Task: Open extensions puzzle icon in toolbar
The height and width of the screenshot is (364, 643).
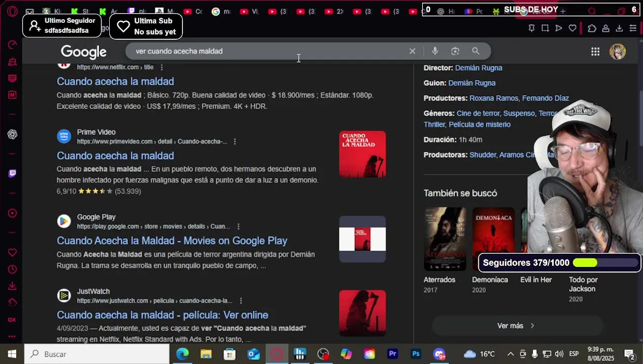Action: (x=592, y=28)
